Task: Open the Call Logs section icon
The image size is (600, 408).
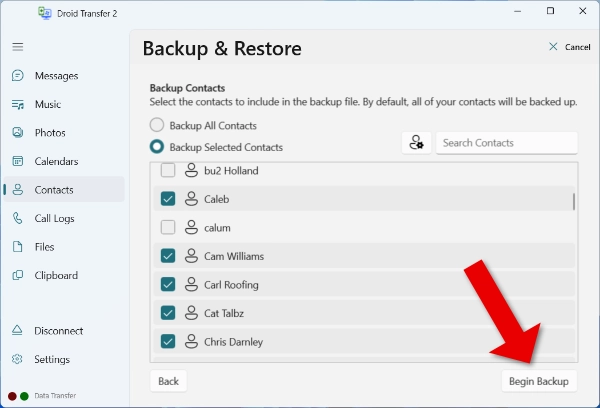Action: pos(17,218)
